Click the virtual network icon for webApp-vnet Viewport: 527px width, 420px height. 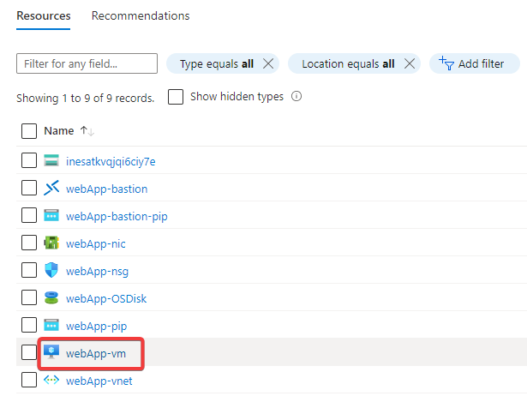tap(52, 381)
